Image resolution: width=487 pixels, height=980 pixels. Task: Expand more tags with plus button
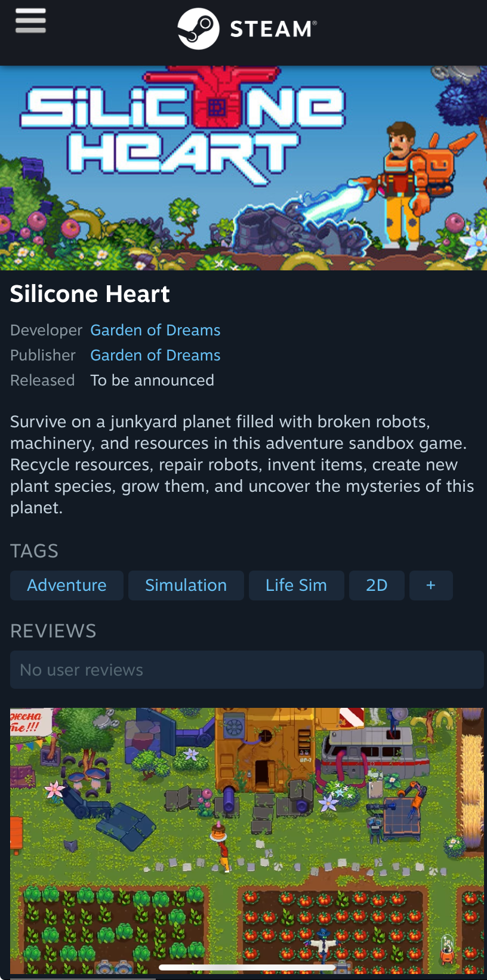pyautogui.click(x=431, y=585)
